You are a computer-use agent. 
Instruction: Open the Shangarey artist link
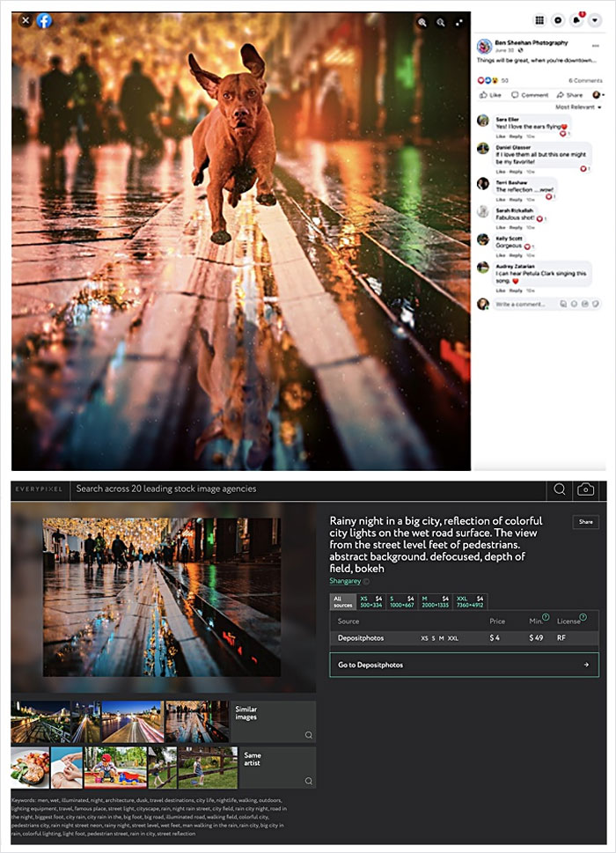pos(345,581)
